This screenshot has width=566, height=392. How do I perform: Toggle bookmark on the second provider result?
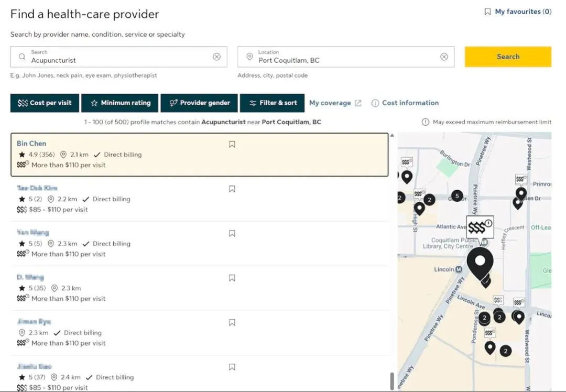click(x=232, y=189)
